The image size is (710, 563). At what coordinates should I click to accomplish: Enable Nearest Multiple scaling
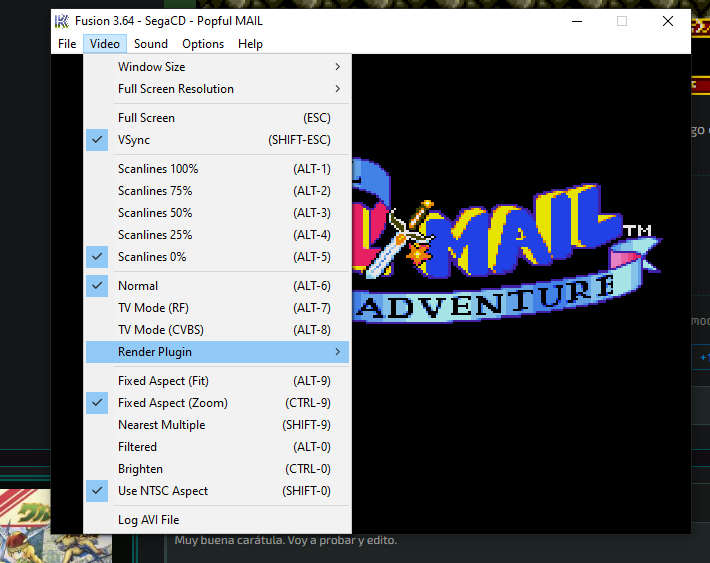coord(217,425)
